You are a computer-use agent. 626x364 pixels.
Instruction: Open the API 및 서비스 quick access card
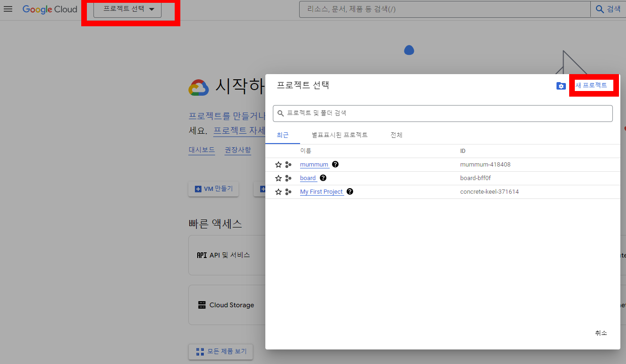(x=227, y=255)
